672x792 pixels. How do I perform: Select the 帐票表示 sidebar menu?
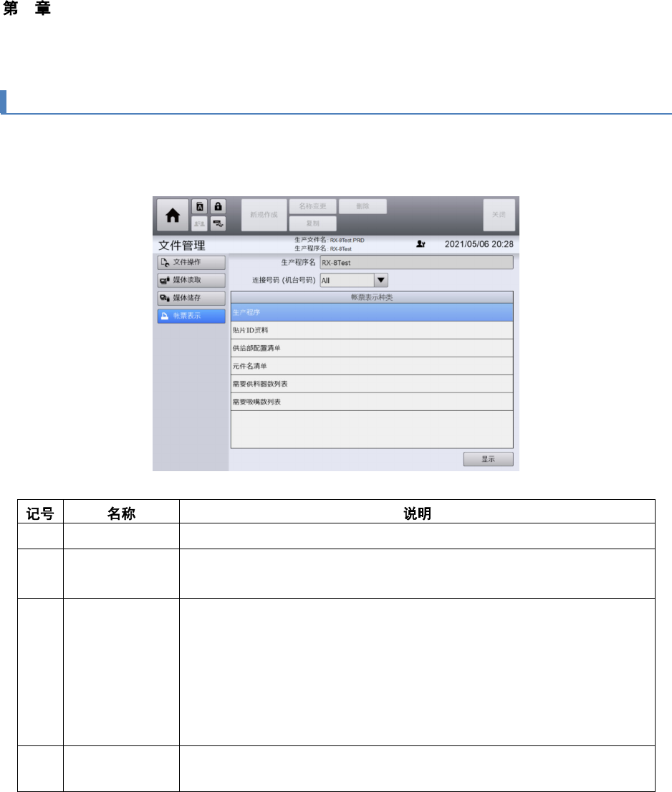click(191, 316)
